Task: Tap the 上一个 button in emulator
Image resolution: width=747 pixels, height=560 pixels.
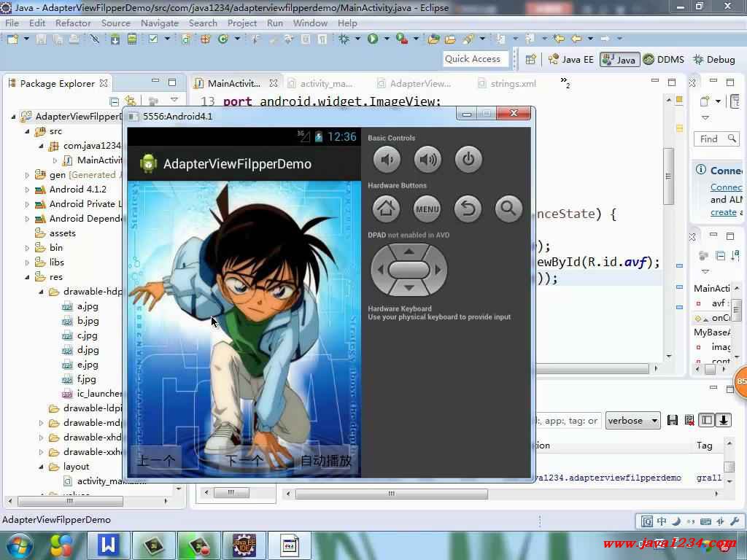Action: pos(156,461)
